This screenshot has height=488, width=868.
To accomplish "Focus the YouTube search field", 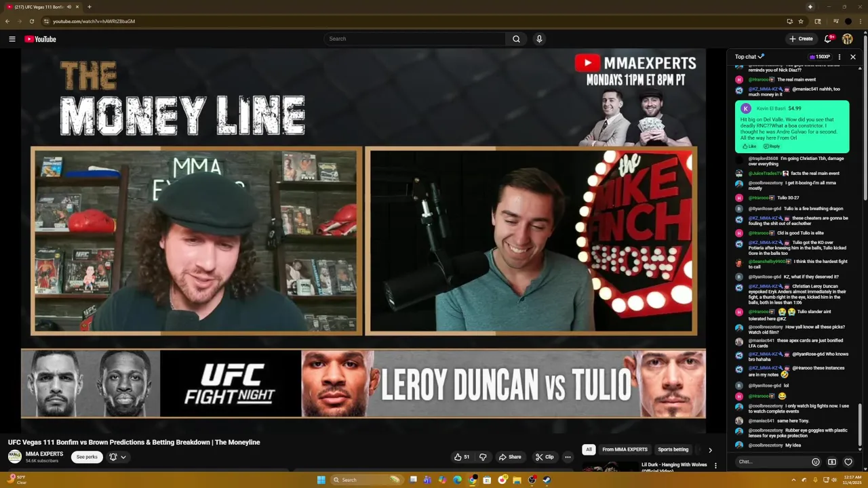I will coord(415,39).
